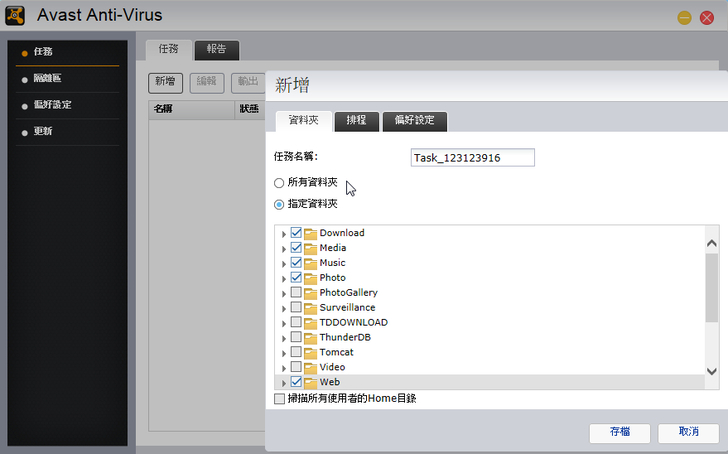Image resolution: width=728 pixels, height=454 pixels.
Task: Select the 任務 tab in main panel
Action: [x=169, y=50]
